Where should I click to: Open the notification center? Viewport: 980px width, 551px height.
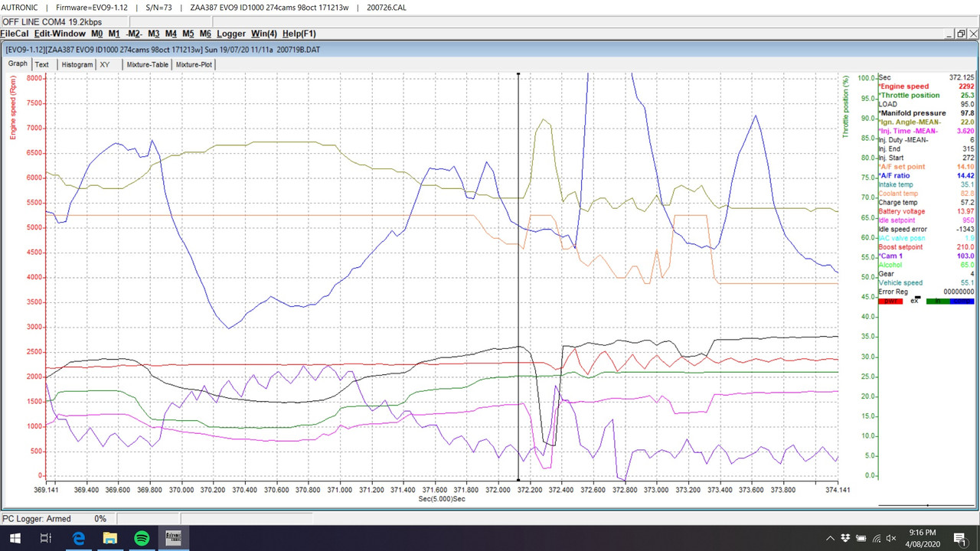962,538
